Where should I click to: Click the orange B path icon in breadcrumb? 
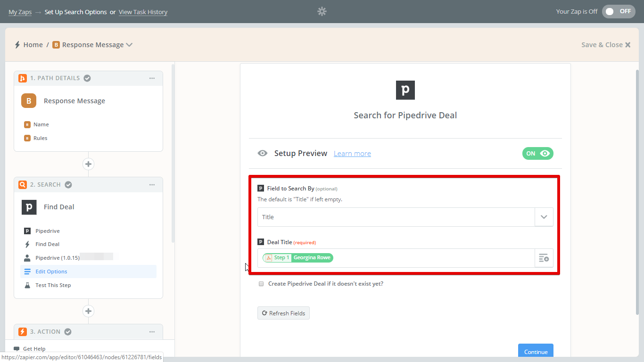coord(56,45)
